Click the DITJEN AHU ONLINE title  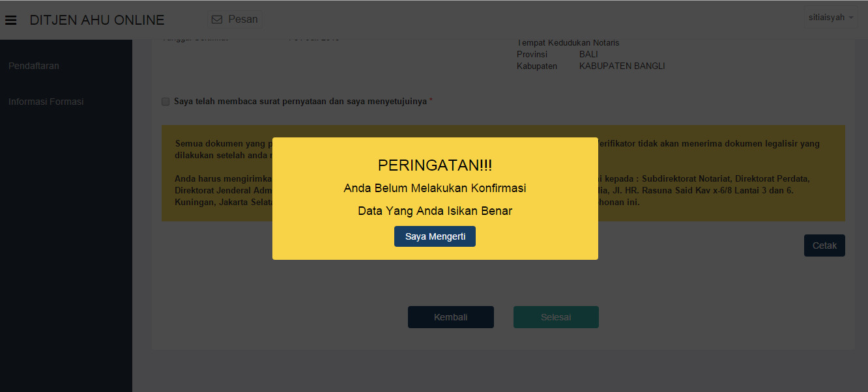click(97, 20)
